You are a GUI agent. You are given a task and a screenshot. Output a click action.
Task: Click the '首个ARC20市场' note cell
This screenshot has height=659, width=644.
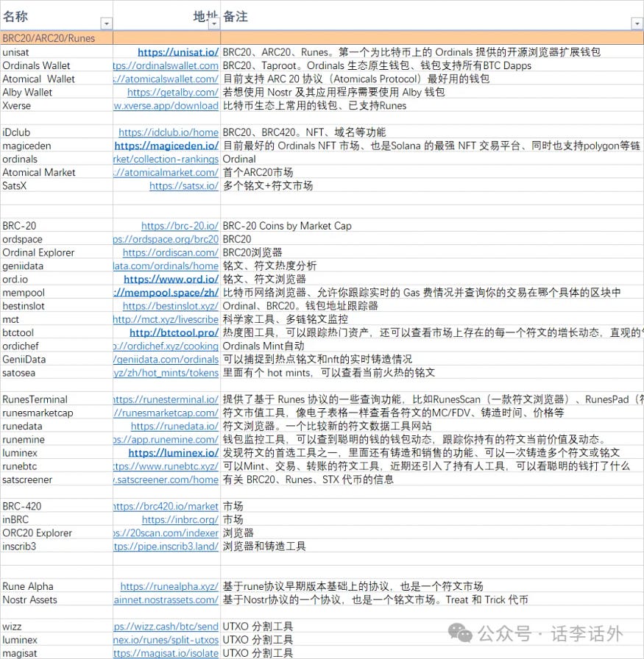[x=432, y=172]
